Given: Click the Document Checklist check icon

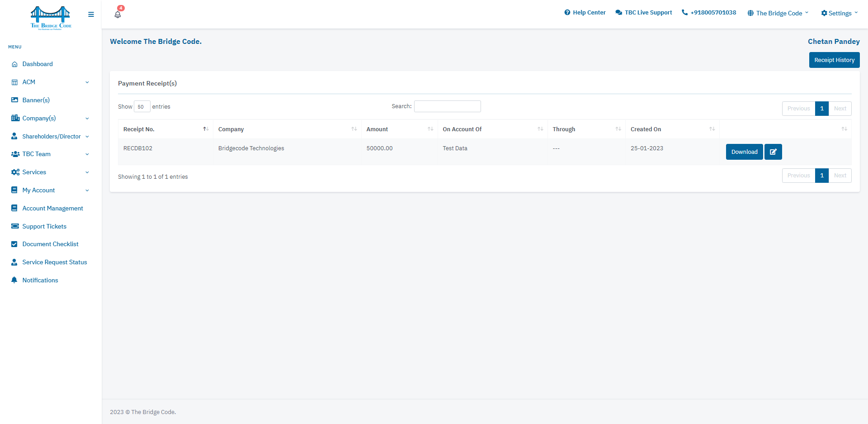Looking at the screenshot, I should (x=14, y=244).
